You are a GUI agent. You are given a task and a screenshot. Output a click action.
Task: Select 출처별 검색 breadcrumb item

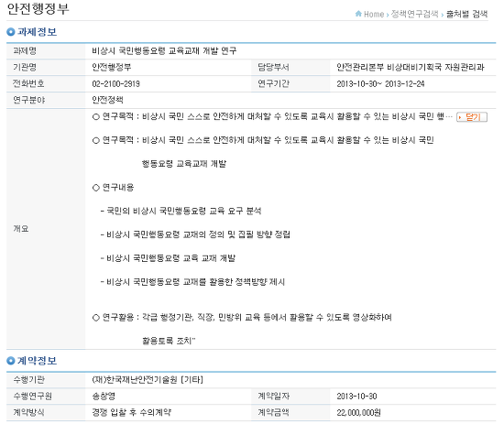tap(466, 14)
